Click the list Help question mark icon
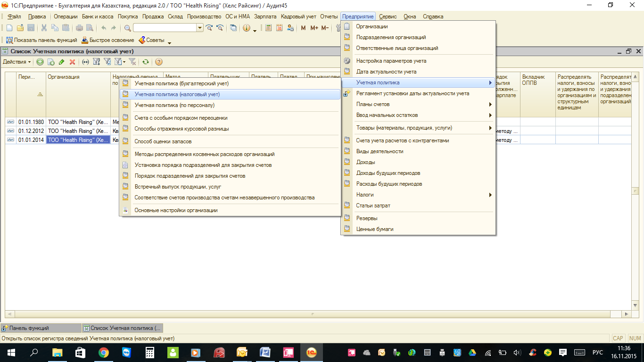This screenshot has width=644, height=362. click(x=159, y=62)
